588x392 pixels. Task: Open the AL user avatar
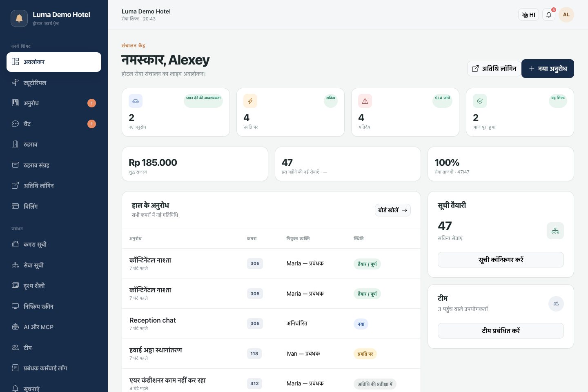click(566, 15)
